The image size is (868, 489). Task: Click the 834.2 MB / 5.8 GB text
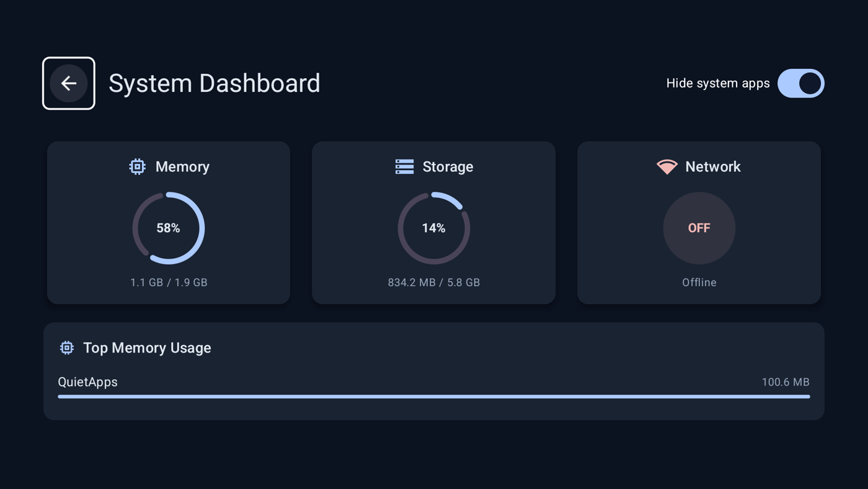pyautogui.click(x=434, y=282)
